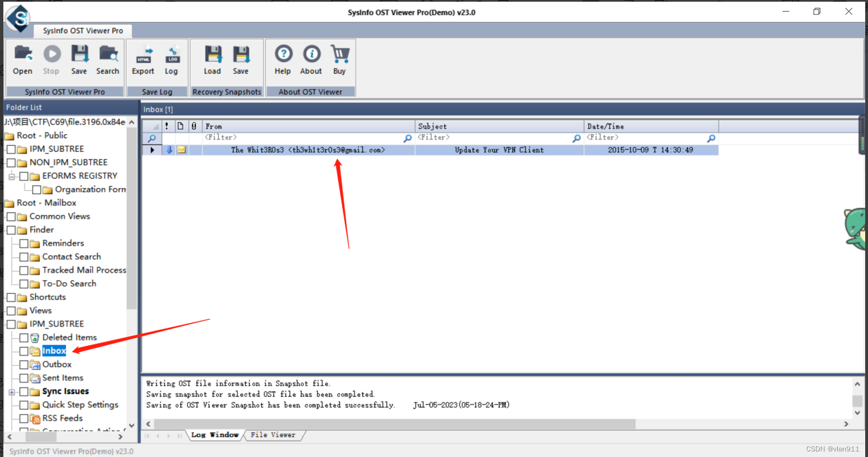This screenshot has height=457, width=868.
Task: Click envelope icon in email row
Action: coord(182,150)
